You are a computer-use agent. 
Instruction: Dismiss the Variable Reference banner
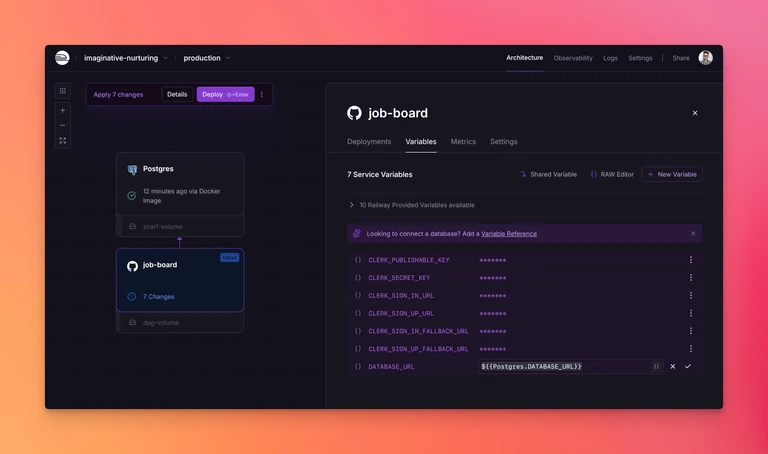tap(693, 234)
